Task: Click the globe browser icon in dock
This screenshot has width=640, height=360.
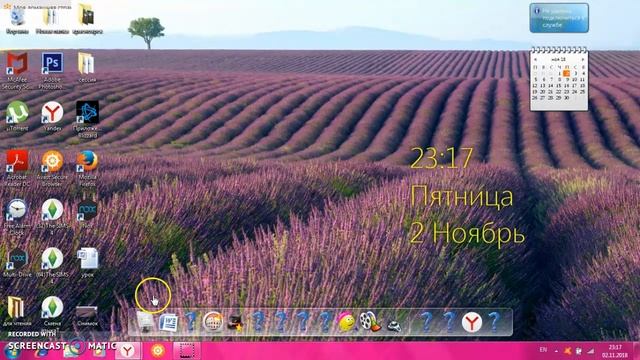Action: coord(213,322)
